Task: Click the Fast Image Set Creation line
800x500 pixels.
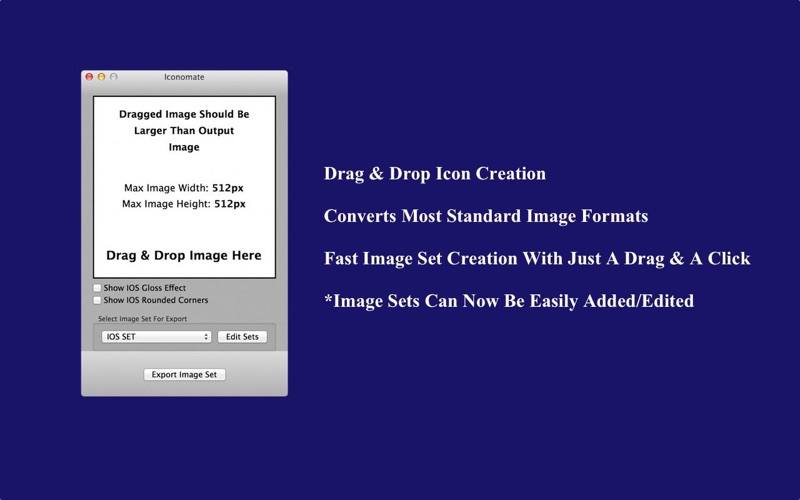Action: pos(537,258)
